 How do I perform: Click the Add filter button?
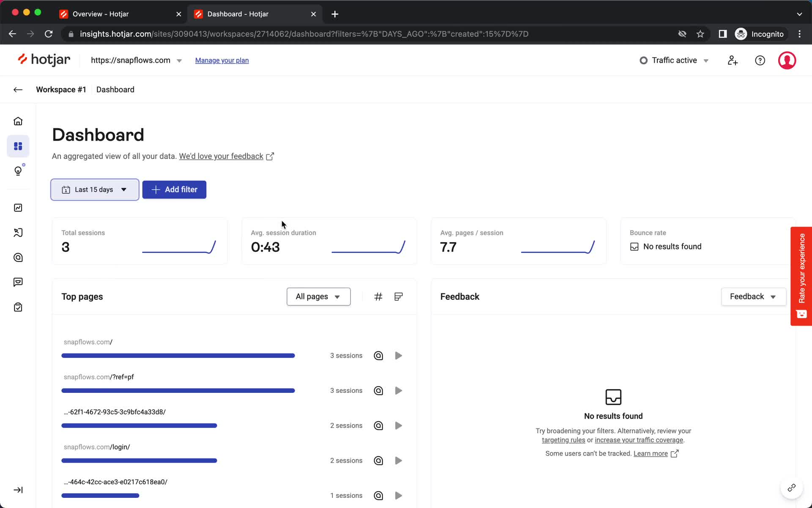point(174,190)
